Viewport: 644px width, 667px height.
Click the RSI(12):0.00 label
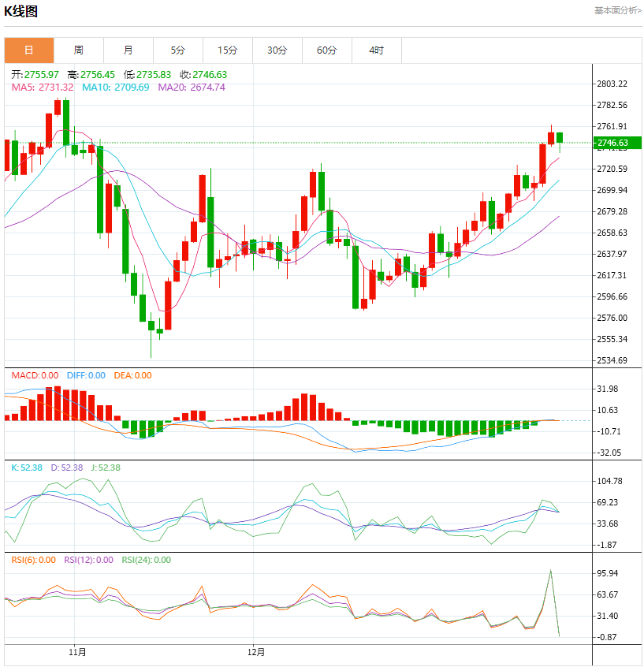click(x=88, y=560)
